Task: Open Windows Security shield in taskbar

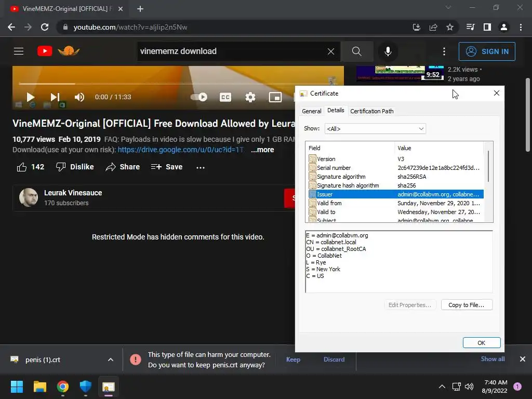Action: coord(86,387)
